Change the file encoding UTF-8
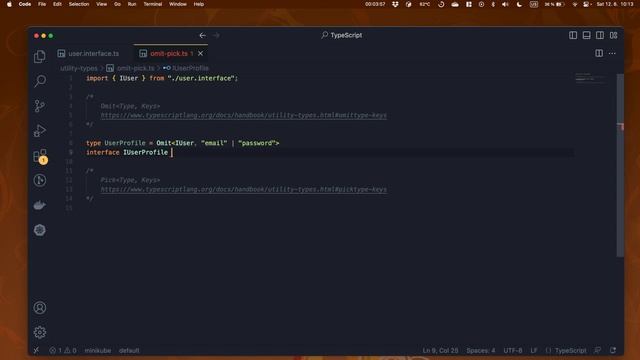 [513, 350]
